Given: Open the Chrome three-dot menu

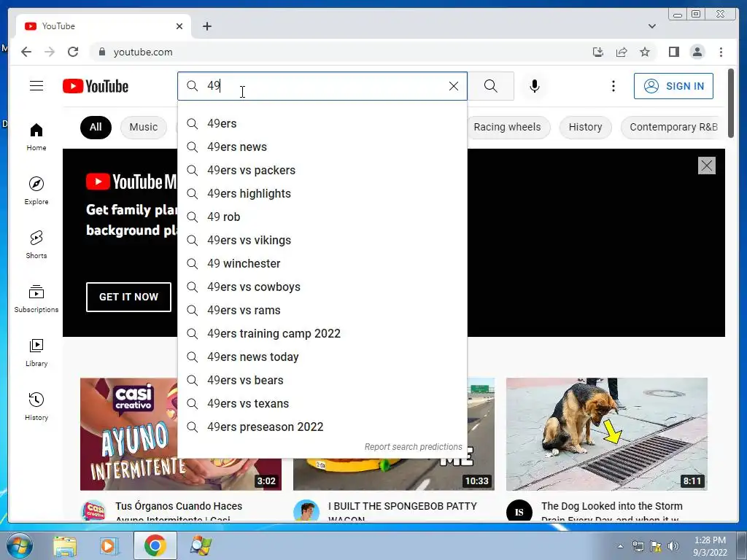Looking at the screenshot, I should click(721, 52).
